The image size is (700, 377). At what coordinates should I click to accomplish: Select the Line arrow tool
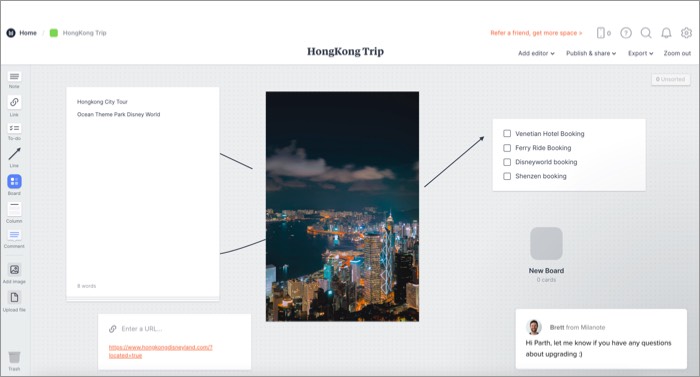[14, 154]
